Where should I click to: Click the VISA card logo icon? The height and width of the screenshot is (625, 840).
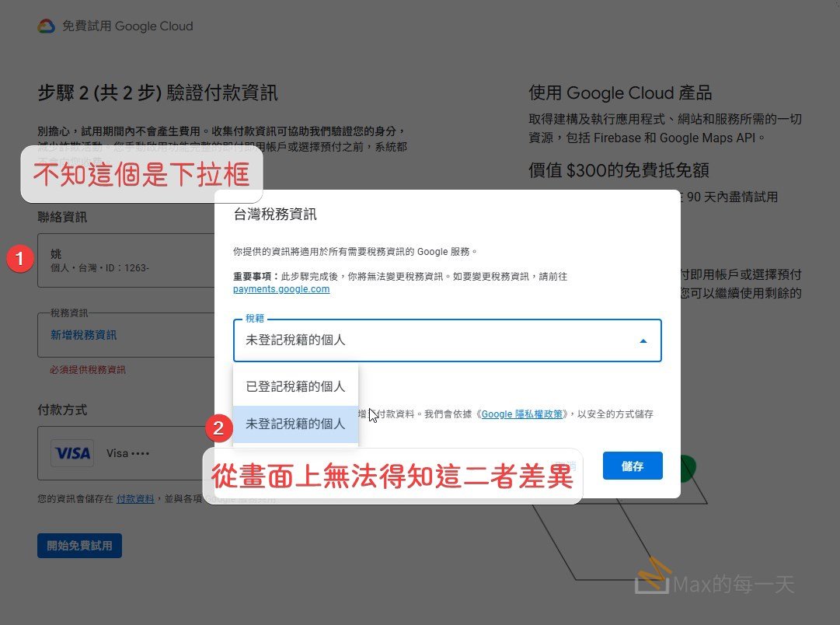coord(72,453)
